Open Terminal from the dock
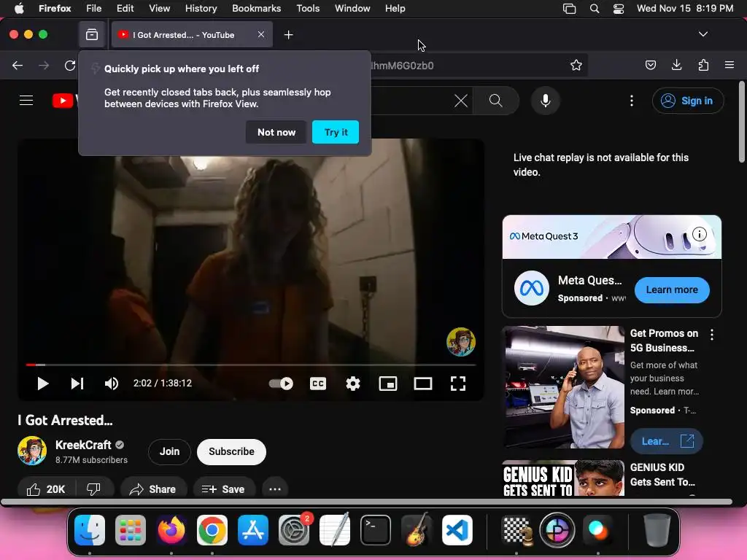This screenshot has height=560, width=747. point(376,529)
